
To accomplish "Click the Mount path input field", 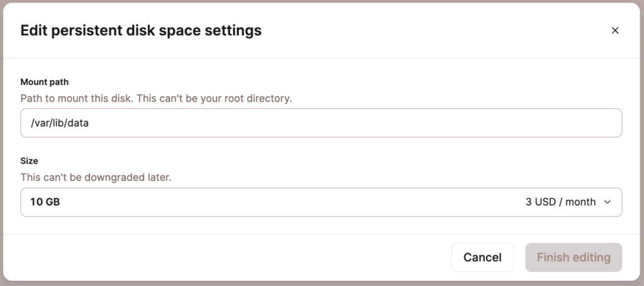I will pos(321,123).
